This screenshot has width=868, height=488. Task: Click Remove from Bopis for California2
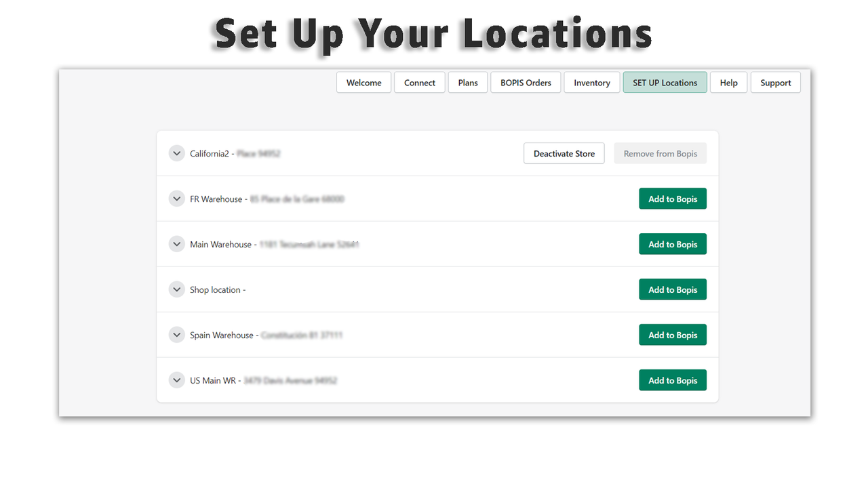click(x=660, y=153)
